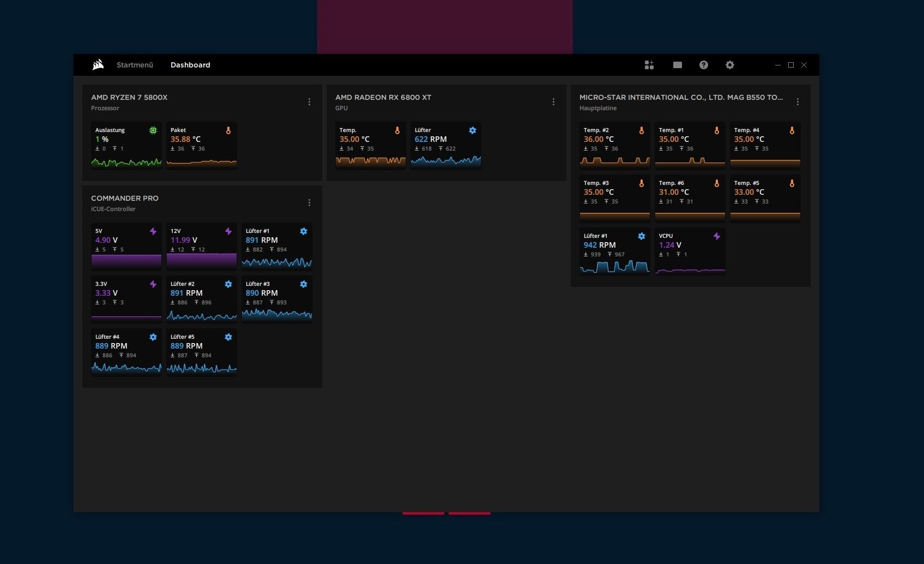Select the 4.90 V value on 5V tile
This screenshot has height=564, width=924.
[106, 240]
